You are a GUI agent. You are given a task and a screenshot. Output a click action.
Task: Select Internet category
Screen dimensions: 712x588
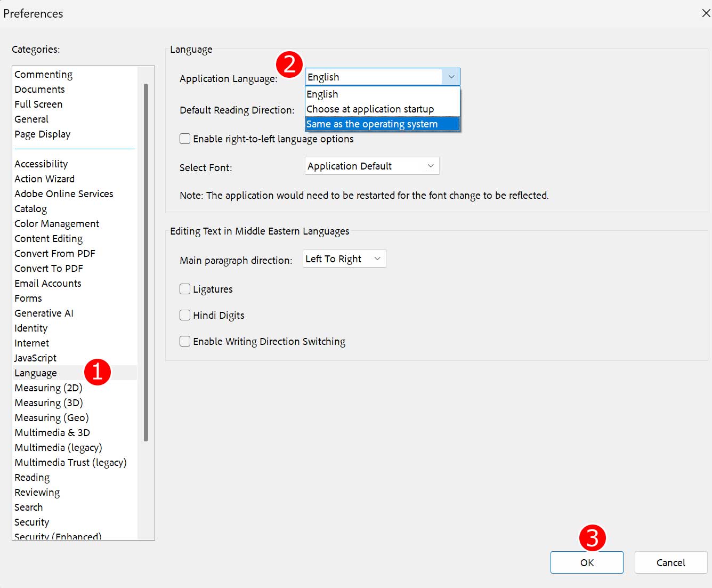32,343
